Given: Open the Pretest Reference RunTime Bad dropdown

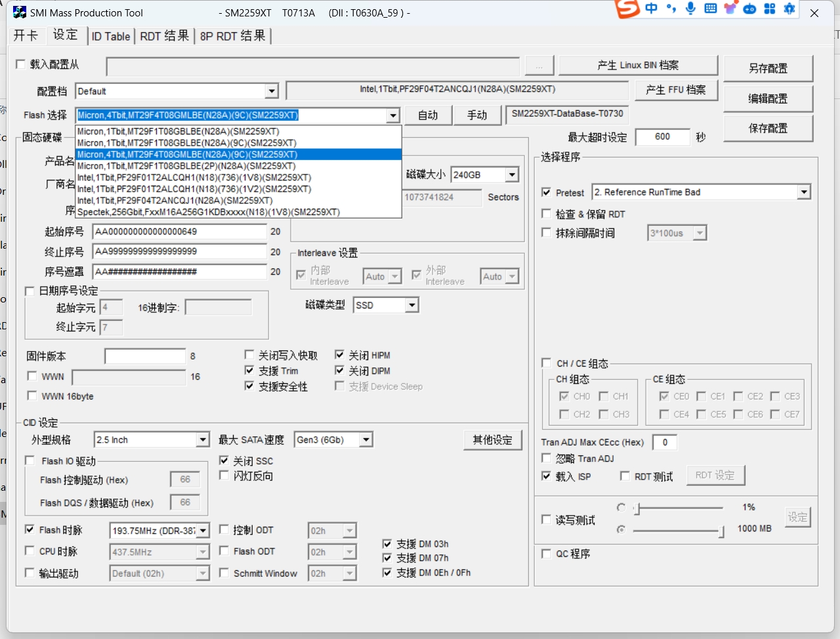Looking at the screenshot, I should tap(804, 192).
